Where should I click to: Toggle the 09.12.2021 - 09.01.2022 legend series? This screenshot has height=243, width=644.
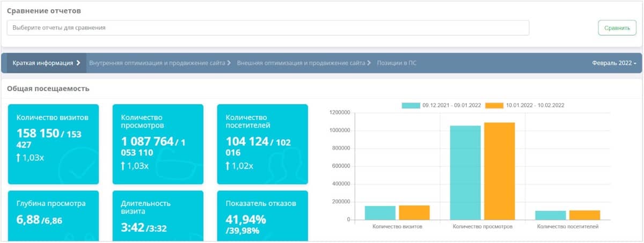pos(411,106)
